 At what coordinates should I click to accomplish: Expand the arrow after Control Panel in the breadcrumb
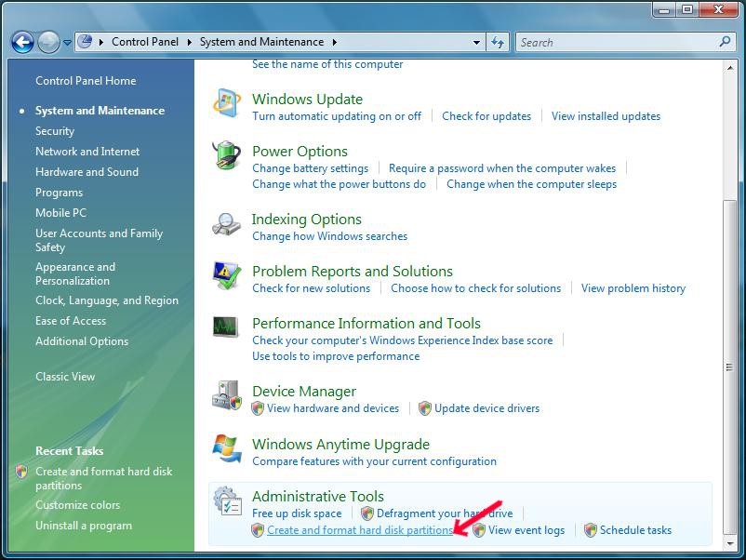tap(190, 43)
